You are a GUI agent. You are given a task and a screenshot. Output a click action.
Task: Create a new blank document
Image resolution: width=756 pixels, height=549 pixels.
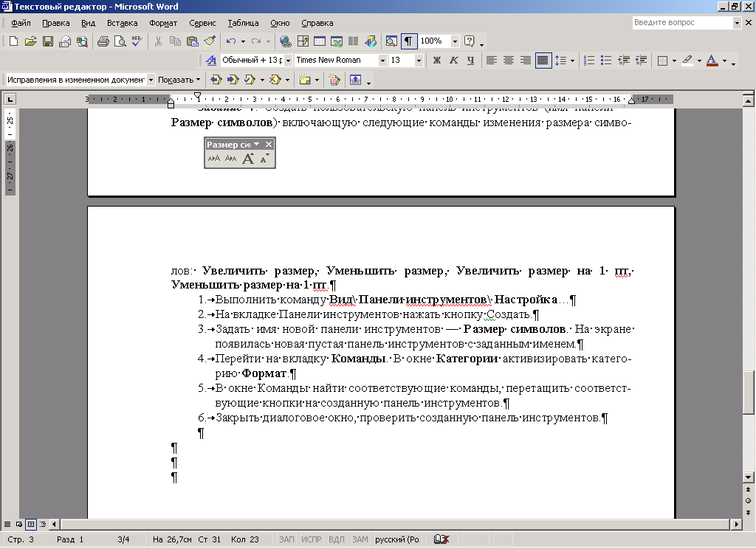(x=13, y=41)
